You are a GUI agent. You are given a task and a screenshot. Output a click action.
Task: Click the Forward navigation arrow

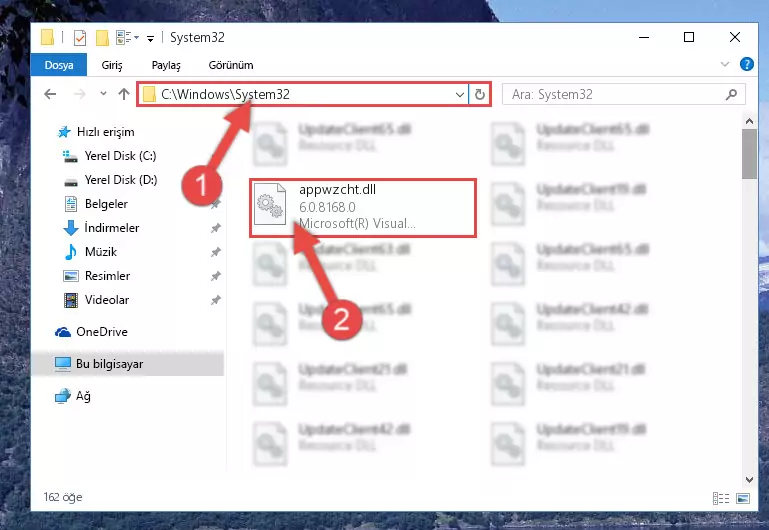pyautogui.click(x=79, y=94)
